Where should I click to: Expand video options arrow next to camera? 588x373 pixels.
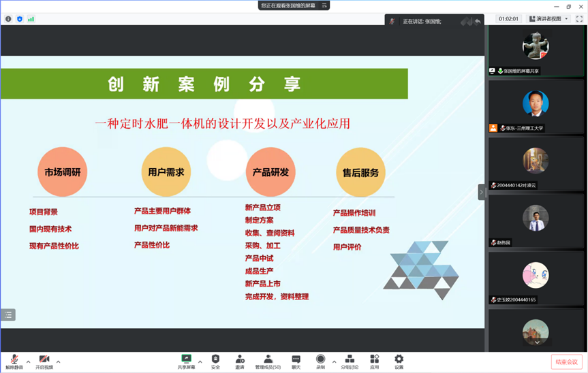click(58, 361)
